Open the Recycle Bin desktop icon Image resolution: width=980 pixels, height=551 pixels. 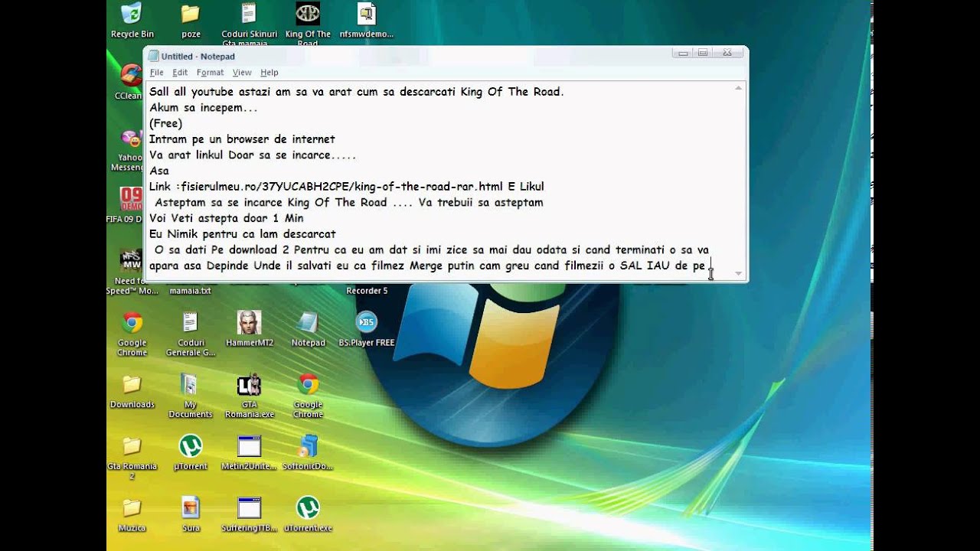[x=132, y=21]
